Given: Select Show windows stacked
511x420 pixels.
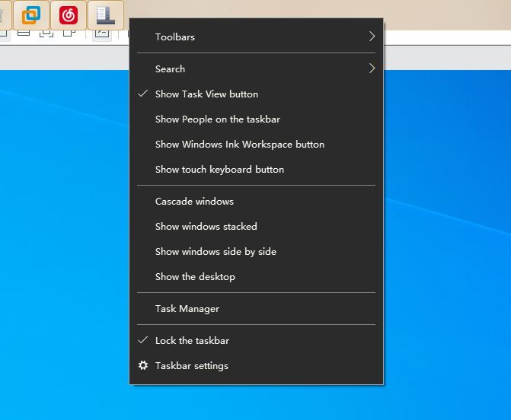Looking at the screenshot, I should point(256,226).
